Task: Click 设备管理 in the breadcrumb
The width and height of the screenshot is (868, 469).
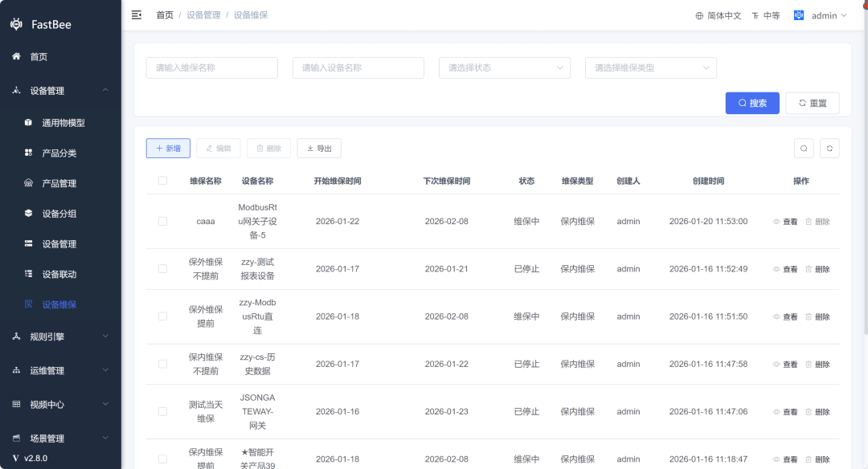Action: click(203, 15)
